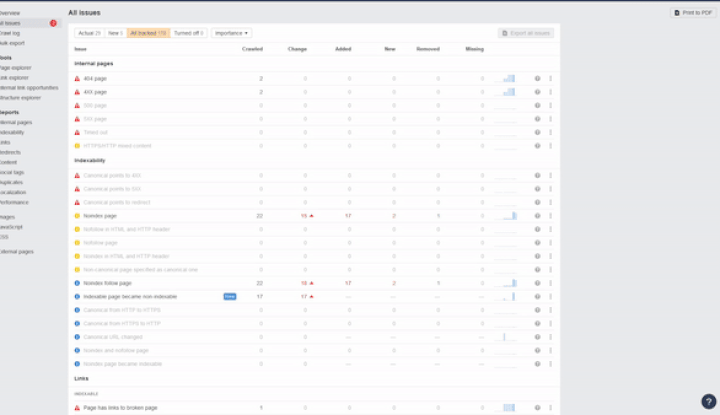
Task: Sort by the Crawled column header
Action: [x=252, y=48]
